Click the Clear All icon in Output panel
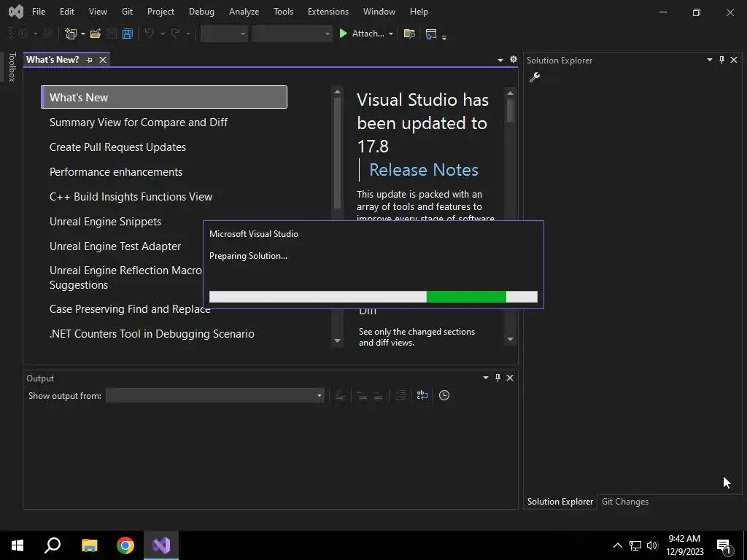This screenshot has height=560, width=747. (400, 395)
